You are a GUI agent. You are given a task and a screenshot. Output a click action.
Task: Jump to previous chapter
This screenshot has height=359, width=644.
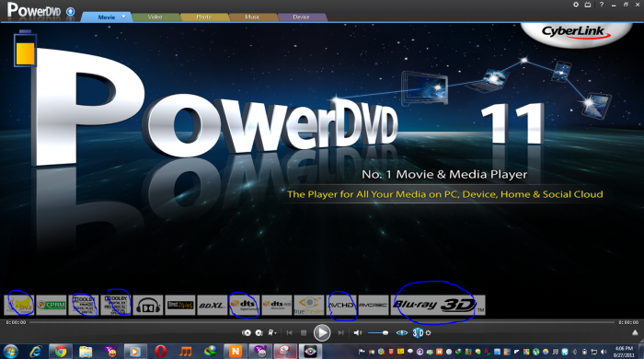pyautogui.click(x=290, y=332)
